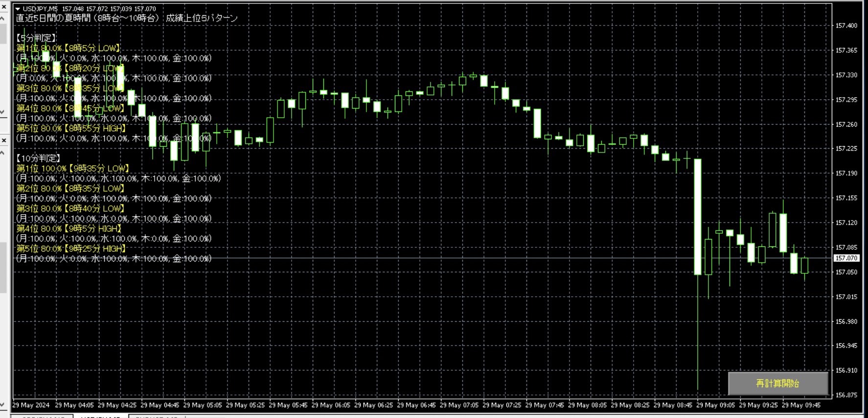Screen dimensions: 868x418
Task: Select 第1位 80.0%【8時5分 LOW】 line
Action: pos(68,48)
